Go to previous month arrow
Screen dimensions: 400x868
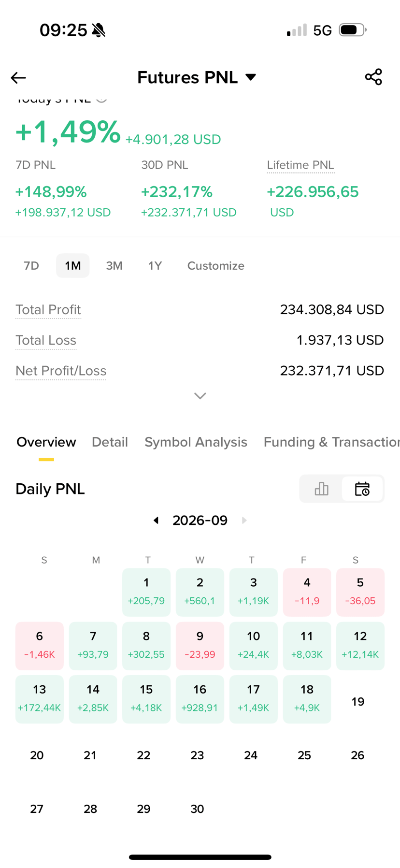pyautogui.click(x=156, y=520)
